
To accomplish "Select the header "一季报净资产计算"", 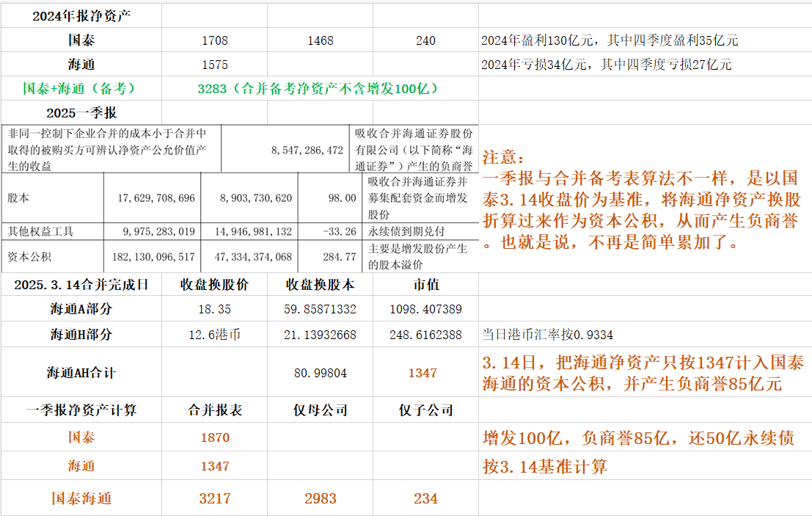I will (x=81, y=410).
